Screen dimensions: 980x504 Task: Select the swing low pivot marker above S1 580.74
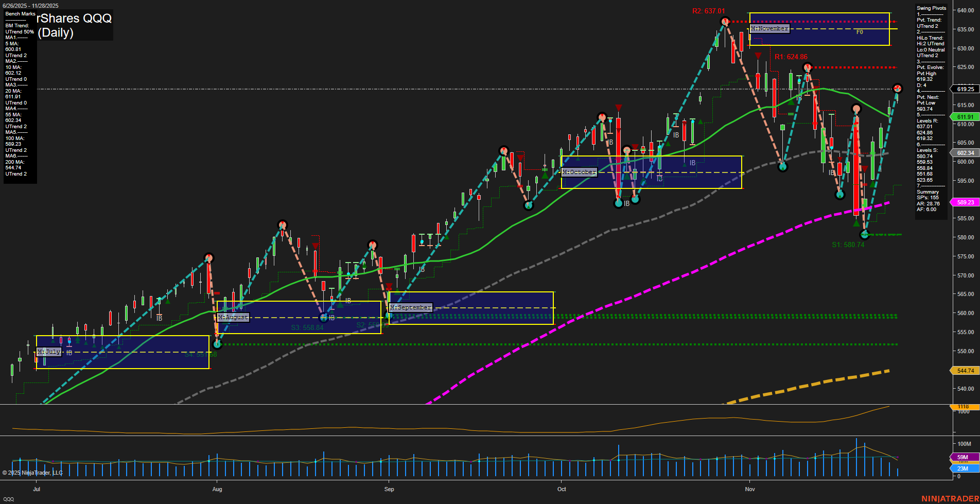click(x=865, y=235)
